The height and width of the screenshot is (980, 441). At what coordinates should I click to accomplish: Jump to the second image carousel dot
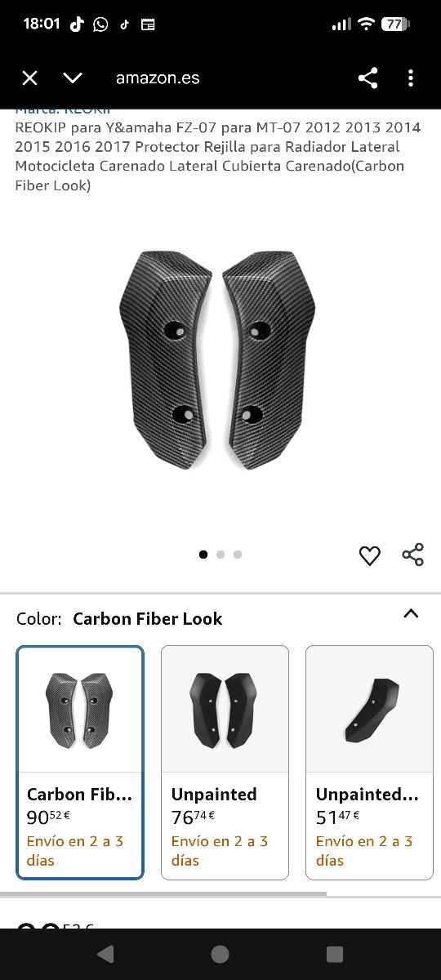[x=220, y=555]
